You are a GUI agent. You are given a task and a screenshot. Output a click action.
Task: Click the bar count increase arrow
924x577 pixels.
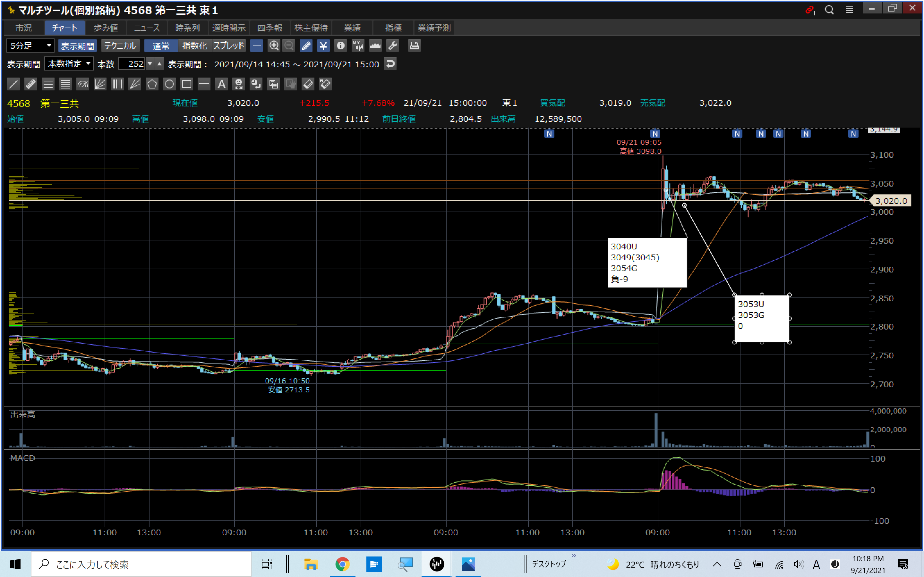[x=159, y=64]
